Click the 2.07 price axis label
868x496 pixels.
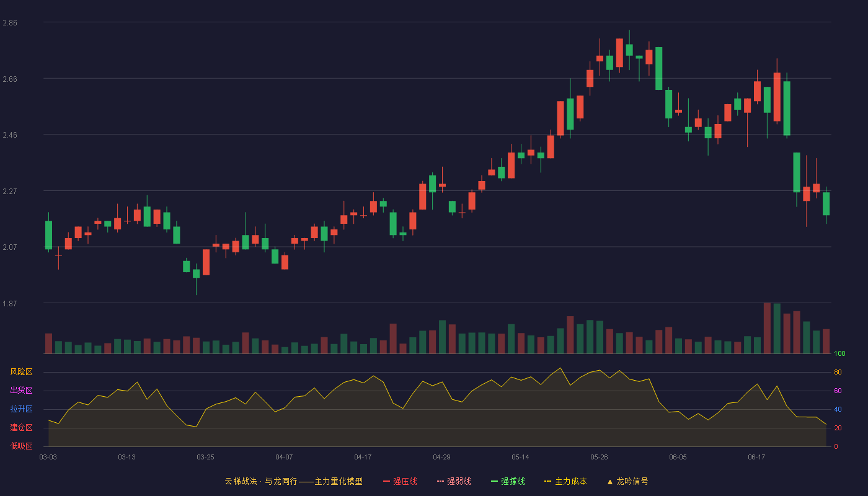coord(10,247)
